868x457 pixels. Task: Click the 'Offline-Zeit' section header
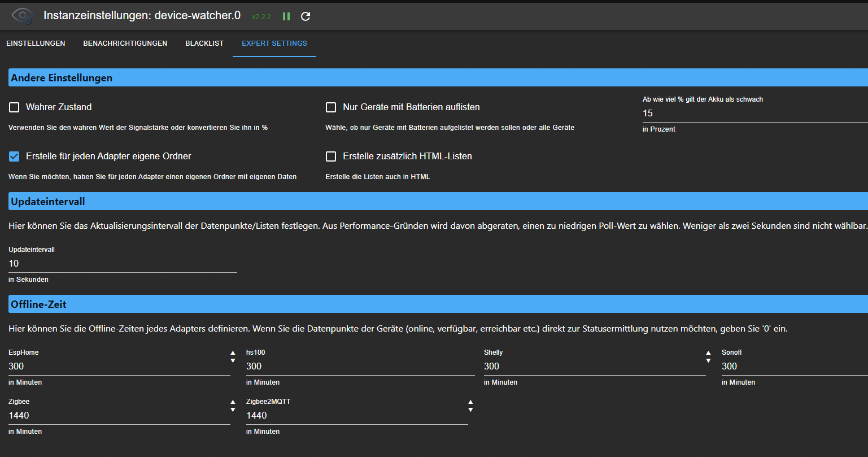pos(438,304)
